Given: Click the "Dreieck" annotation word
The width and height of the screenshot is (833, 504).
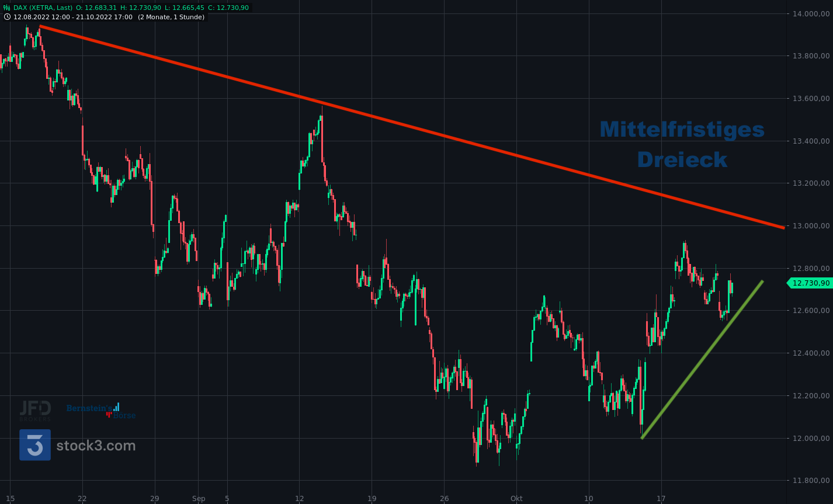Looking at the screenshot, I should pyautogui.click(x=682, y=160).
